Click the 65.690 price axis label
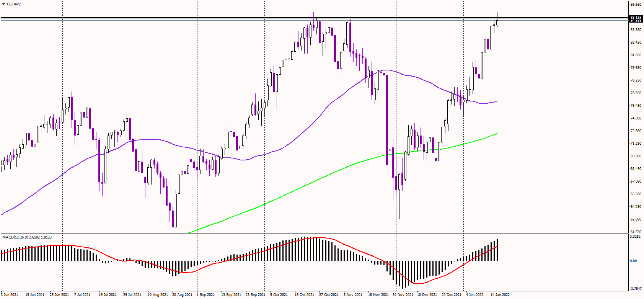Image resolution: width=644 pixels, height=299 pixels. [636, 194]
